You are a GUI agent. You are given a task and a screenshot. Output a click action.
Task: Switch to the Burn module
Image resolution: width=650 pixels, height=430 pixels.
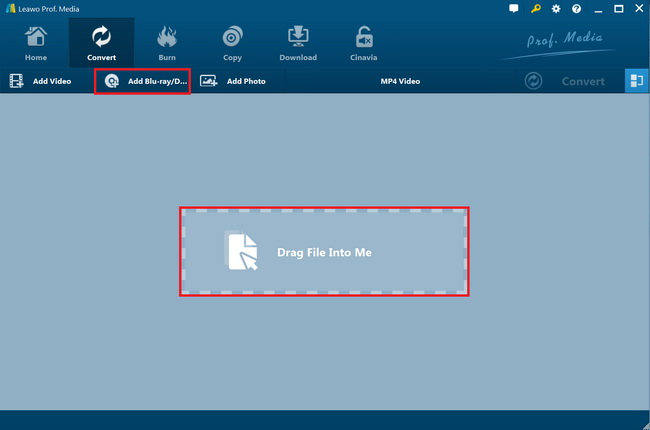(167, 43)
